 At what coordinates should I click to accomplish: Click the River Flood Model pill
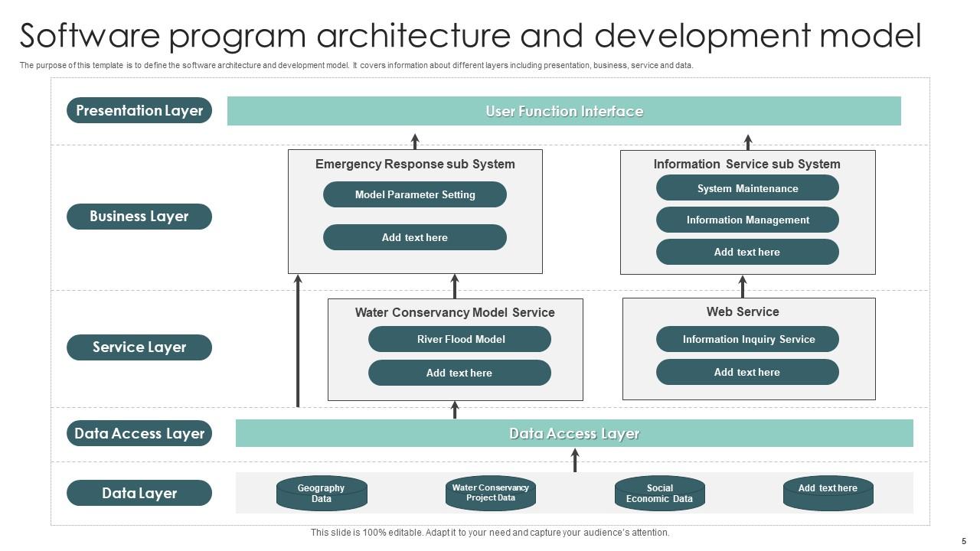point(460,339)
